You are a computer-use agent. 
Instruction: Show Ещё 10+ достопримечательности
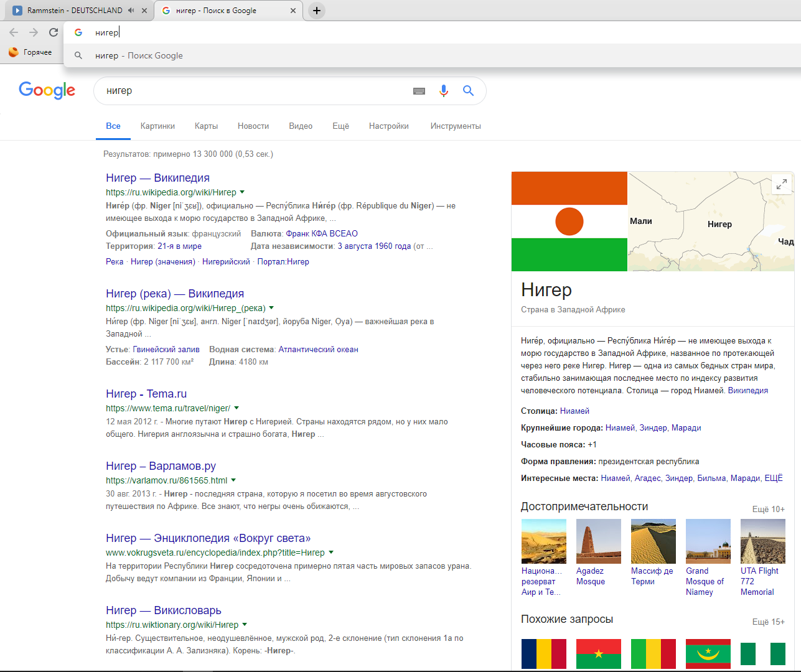click(x=769, y=509)
